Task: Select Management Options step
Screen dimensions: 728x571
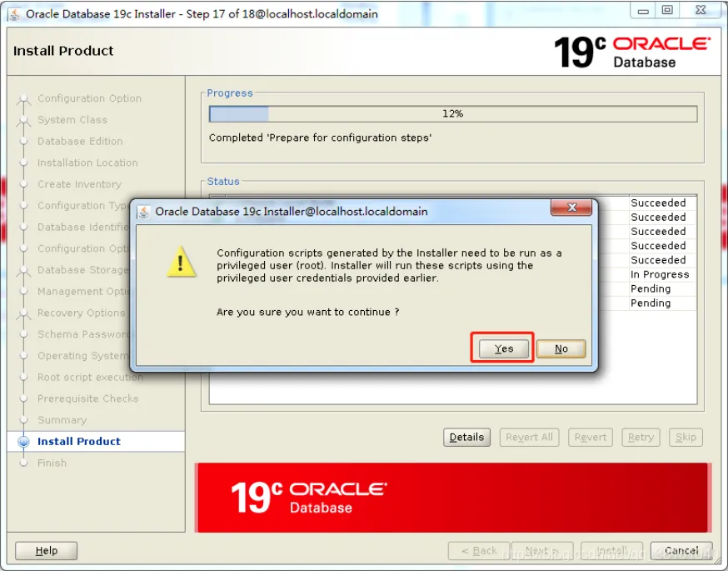Action: tap(83, 291)
